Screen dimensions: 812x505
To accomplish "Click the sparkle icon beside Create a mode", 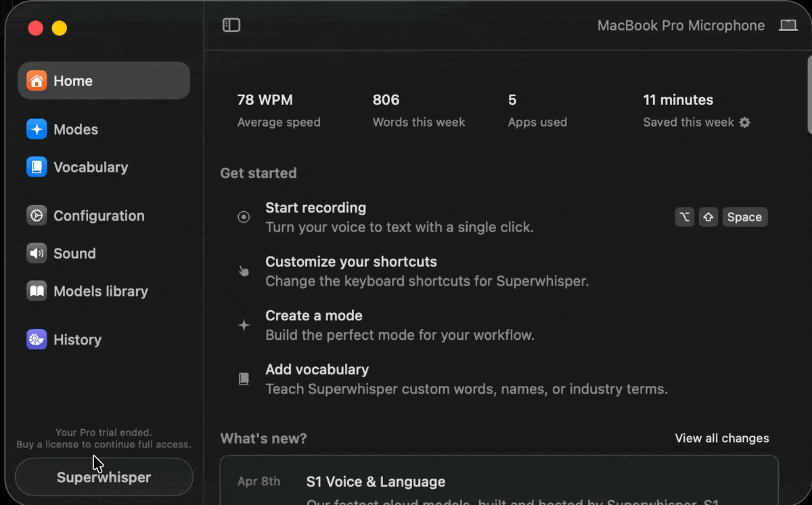I will (244, 326).
